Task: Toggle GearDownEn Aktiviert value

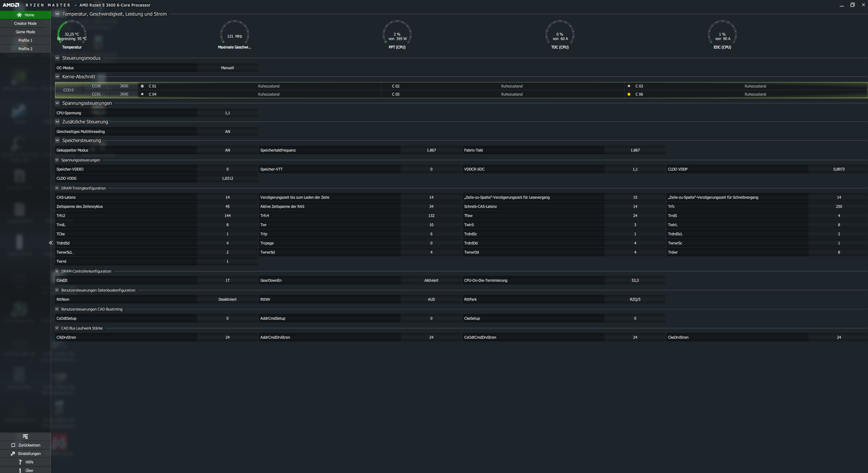Action: coord(431,280)
